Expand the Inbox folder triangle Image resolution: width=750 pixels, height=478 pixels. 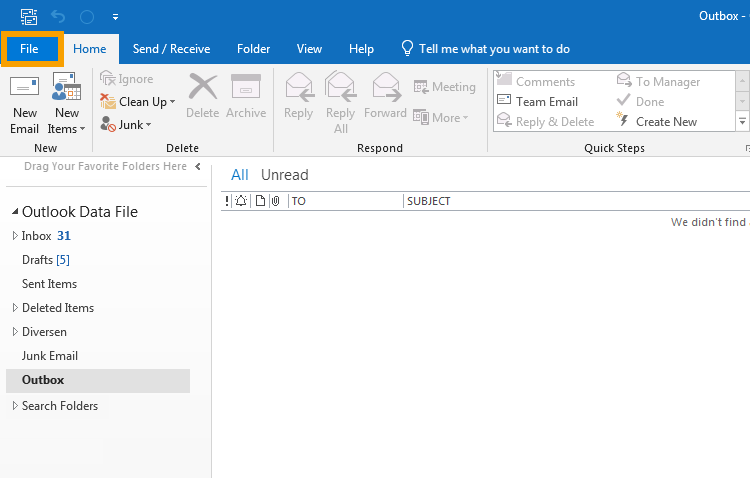15,235
